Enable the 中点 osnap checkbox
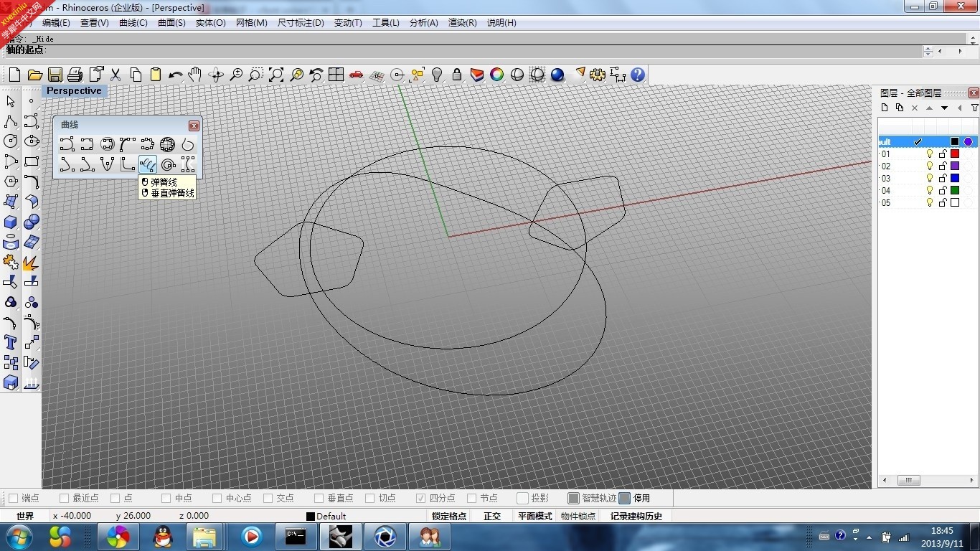 pyautogui.click(x=166, y=498)
